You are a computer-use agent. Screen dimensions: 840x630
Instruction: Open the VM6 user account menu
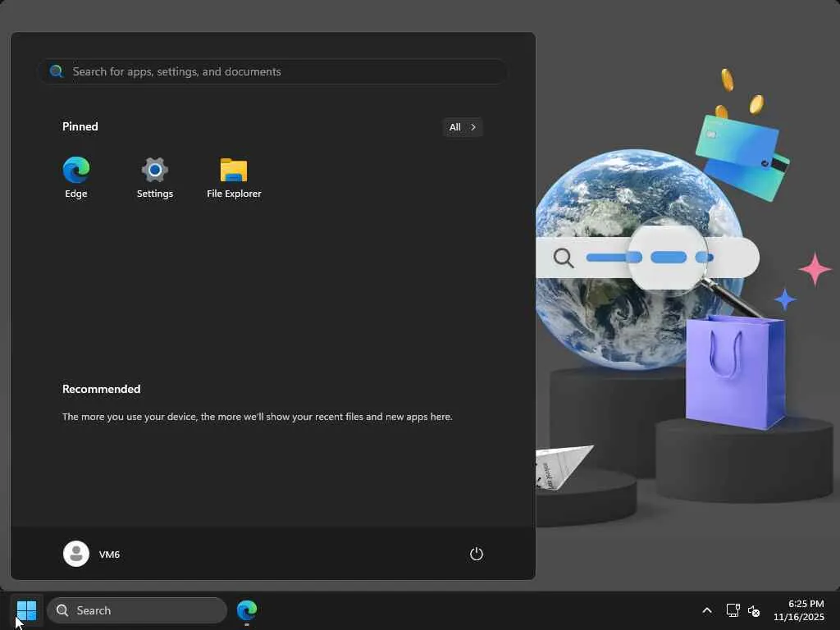92,554
